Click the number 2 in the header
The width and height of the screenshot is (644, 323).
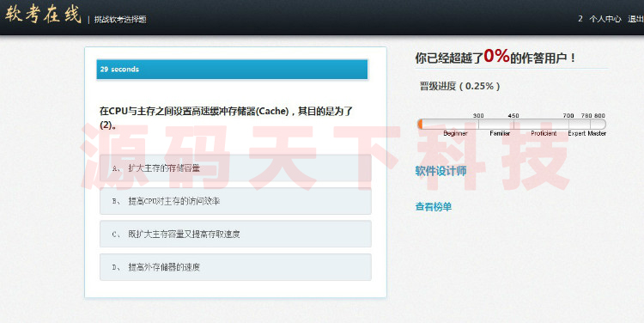tap(580, 19)
